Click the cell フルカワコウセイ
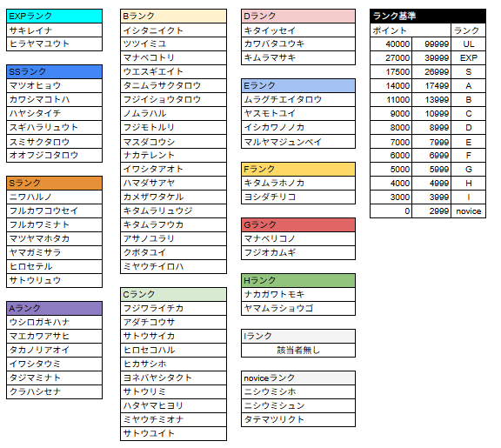501x448 pixels. [x=54, y=211]
